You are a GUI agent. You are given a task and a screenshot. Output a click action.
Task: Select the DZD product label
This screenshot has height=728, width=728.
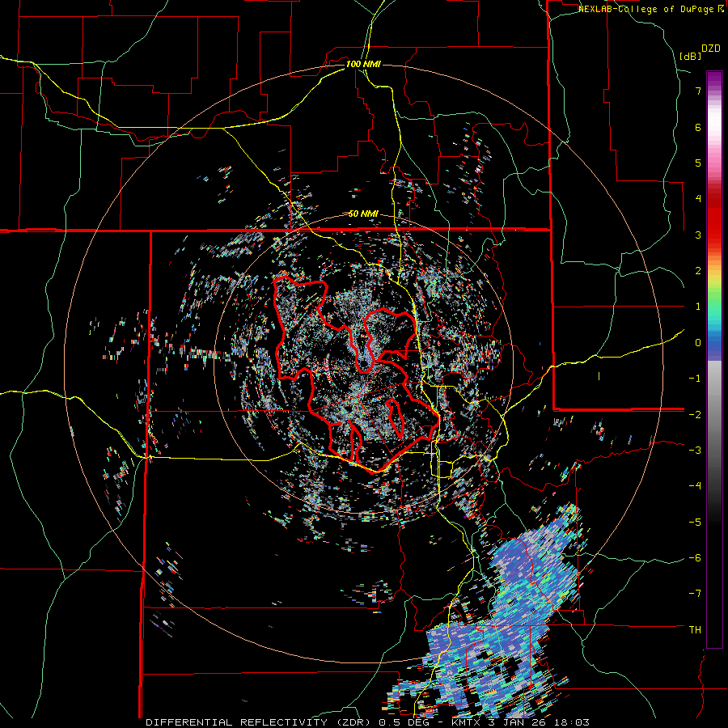[711, 49]
